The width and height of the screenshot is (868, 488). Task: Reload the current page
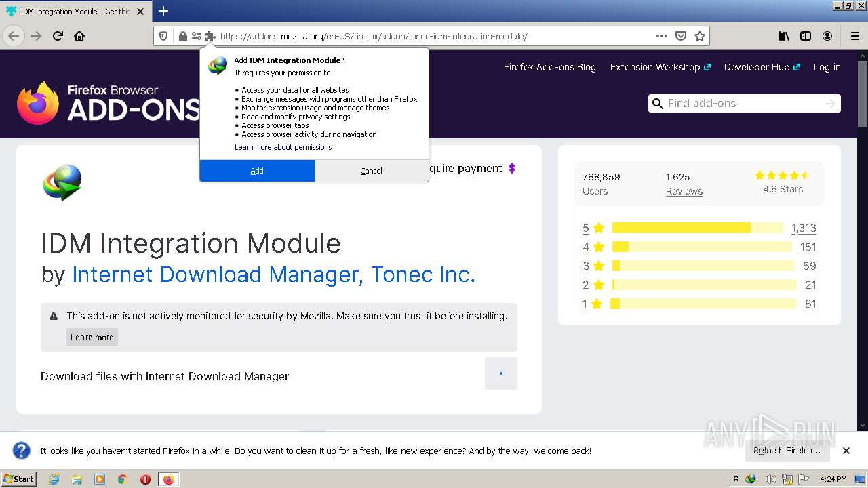(x=58, y=36)
